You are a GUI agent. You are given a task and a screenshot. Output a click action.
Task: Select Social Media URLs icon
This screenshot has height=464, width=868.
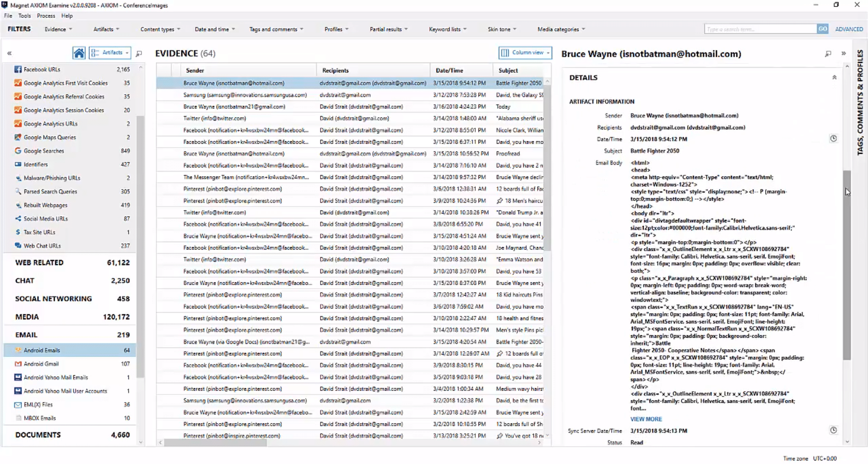18,218
